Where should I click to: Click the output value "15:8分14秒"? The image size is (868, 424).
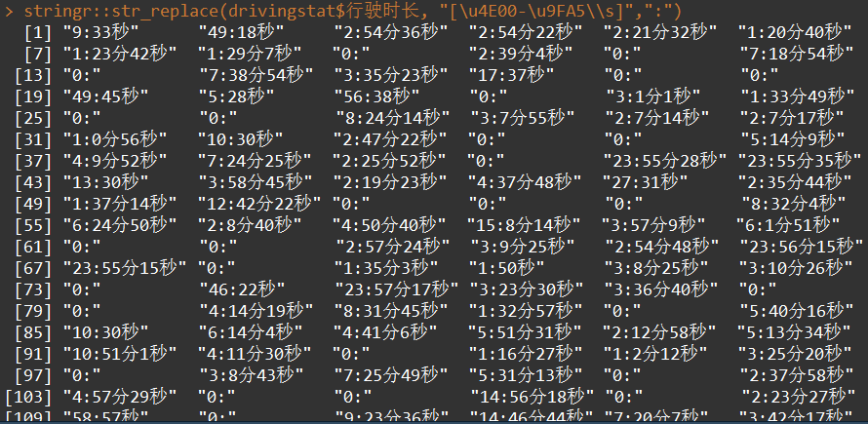coord(526,224)
